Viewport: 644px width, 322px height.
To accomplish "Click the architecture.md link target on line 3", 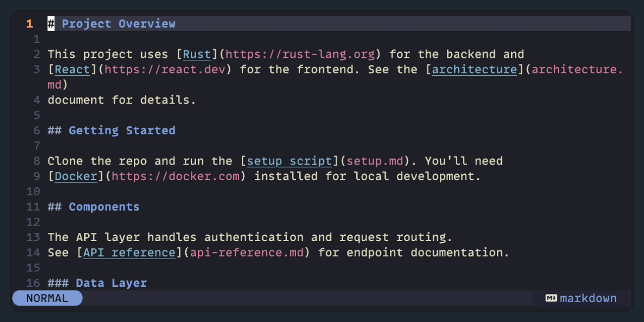I will 578,69.
